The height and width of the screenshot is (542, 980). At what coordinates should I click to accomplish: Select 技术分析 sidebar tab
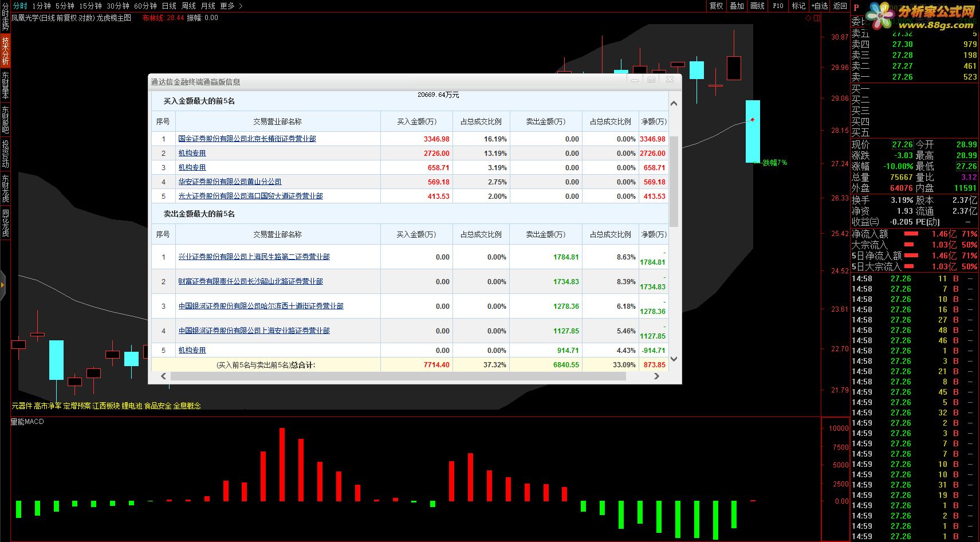pyautogui.click(x=5, y=51)
